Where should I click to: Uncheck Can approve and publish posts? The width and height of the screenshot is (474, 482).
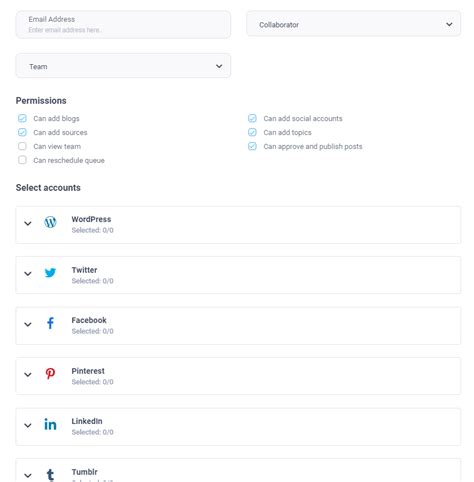252,146
